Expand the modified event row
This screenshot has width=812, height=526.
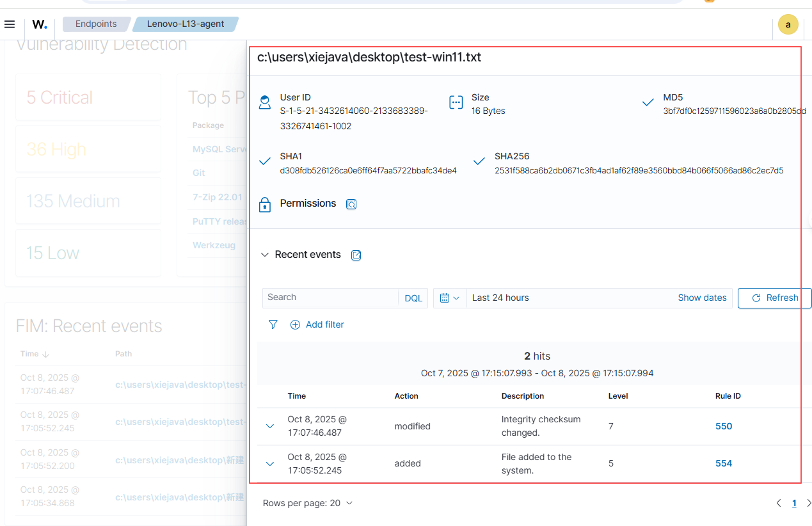270,426
